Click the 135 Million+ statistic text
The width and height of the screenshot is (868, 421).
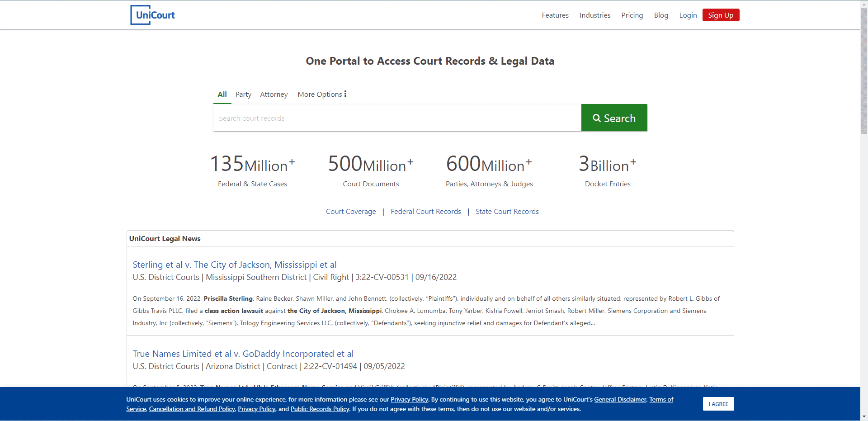[252, 164]
